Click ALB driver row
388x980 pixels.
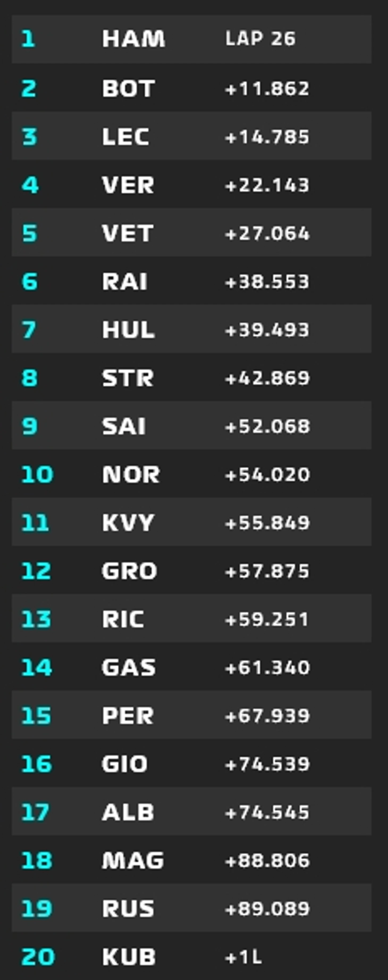192,811
